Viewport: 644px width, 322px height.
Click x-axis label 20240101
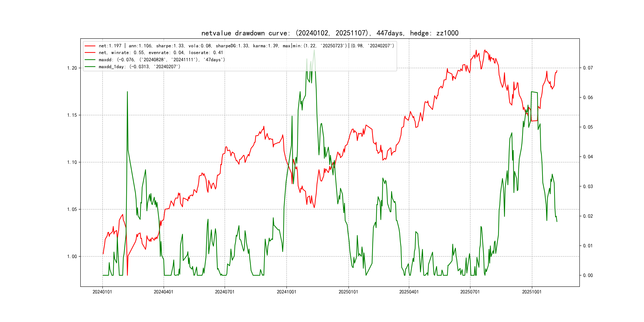(x=102, y=292)
